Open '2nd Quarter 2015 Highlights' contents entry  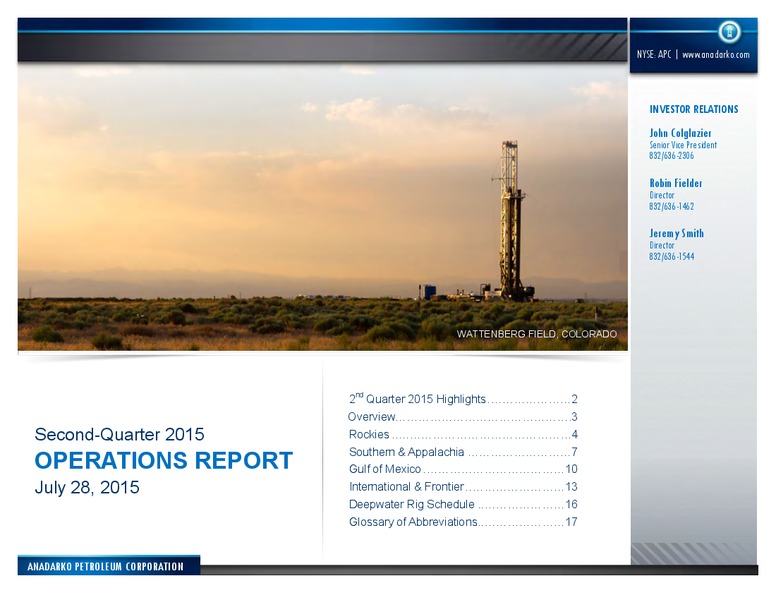pos(463,399)
